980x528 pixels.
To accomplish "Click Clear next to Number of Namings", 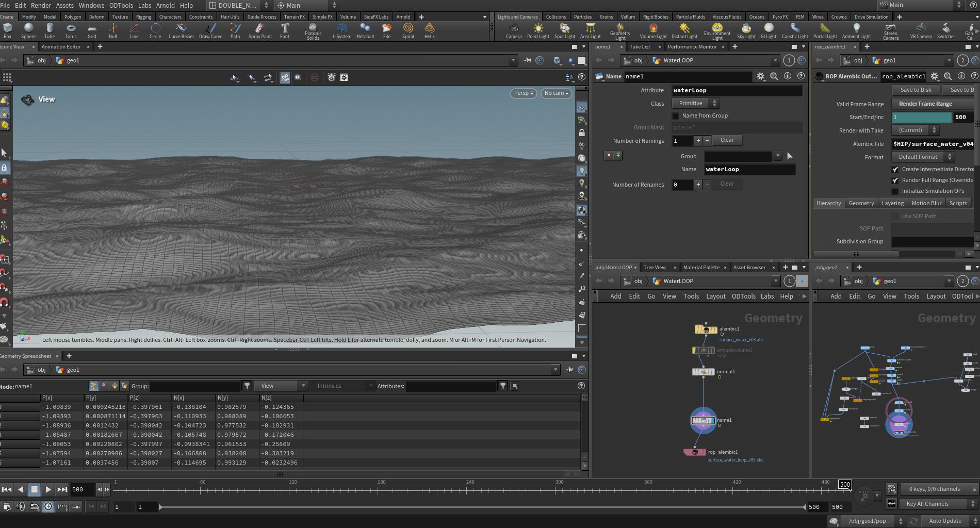I will (727, 140).
